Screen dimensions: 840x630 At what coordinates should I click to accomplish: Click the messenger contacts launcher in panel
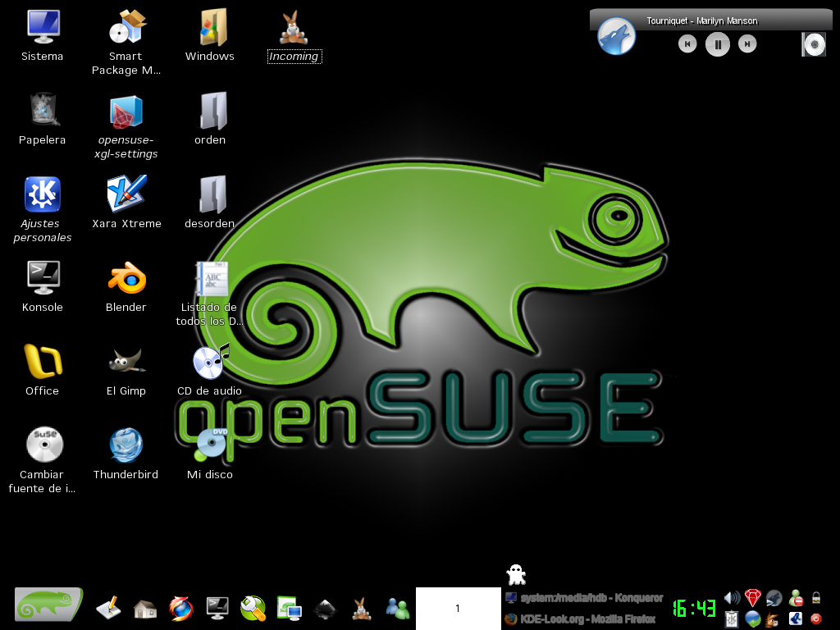coord(398,609)
